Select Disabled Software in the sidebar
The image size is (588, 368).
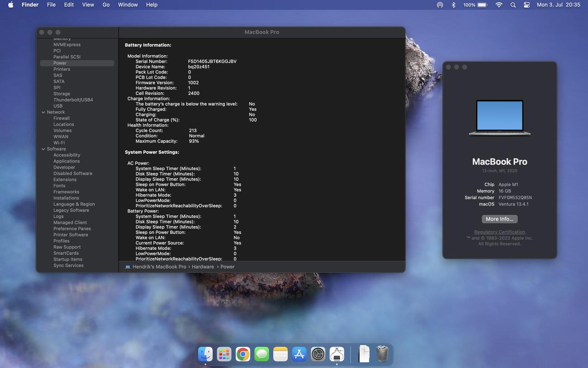[x=73, y=173]
